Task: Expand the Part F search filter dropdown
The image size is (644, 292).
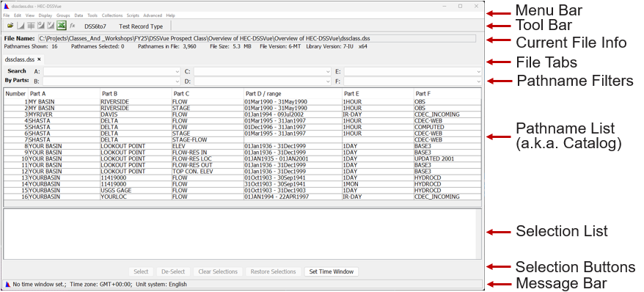Action: coord(478,81)
